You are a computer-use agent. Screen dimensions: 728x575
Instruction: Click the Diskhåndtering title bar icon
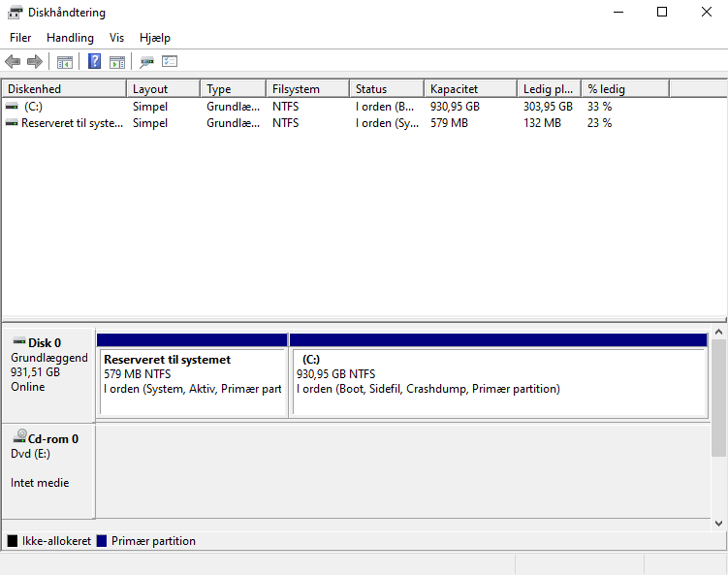(15, 13)
